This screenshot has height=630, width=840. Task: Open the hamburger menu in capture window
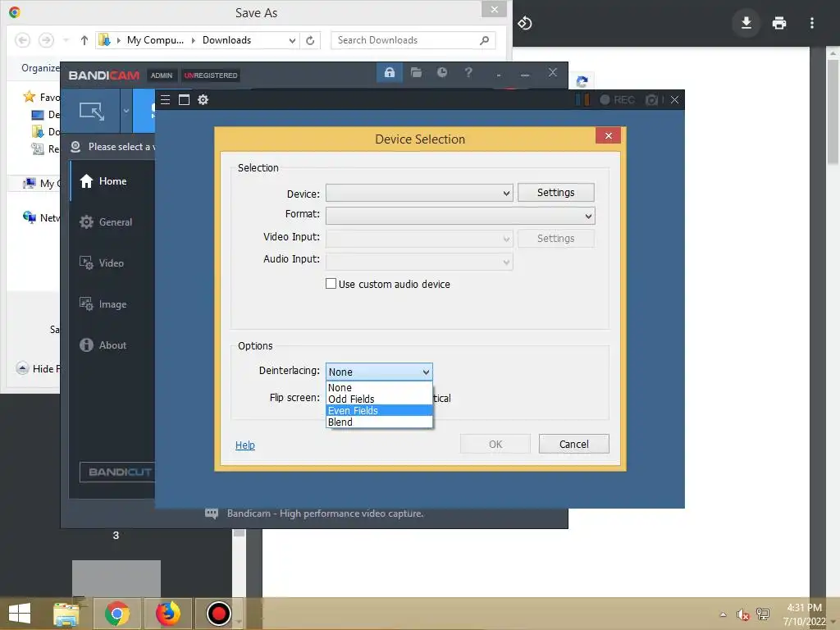coord(165,99)
